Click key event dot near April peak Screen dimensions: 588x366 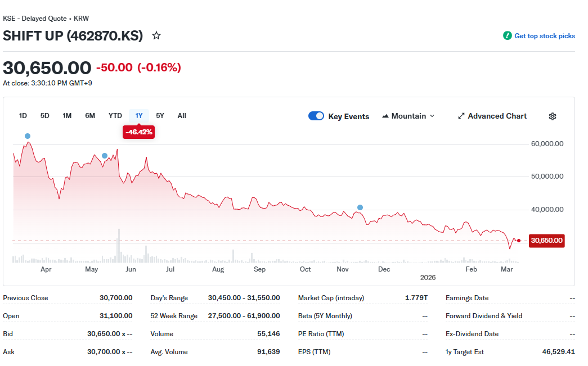tap(28, 136)
